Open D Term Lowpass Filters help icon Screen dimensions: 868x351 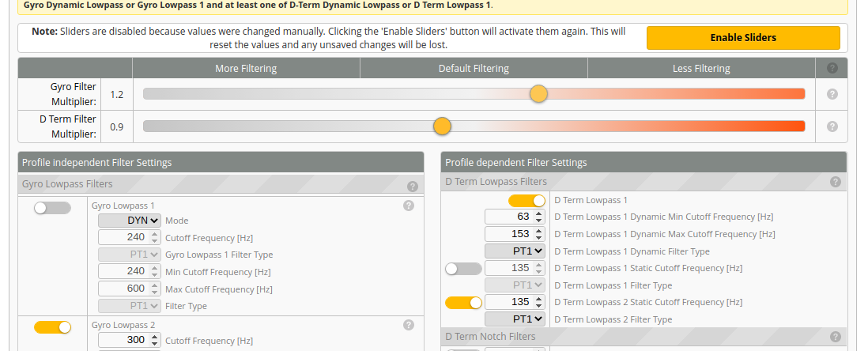[836, 182]
